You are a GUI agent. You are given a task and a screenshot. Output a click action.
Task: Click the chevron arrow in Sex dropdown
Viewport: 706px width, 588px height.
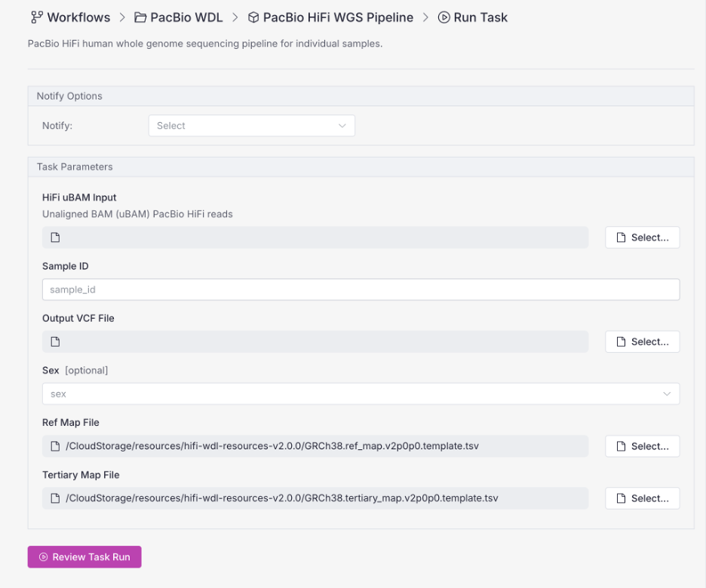[667, 394]
